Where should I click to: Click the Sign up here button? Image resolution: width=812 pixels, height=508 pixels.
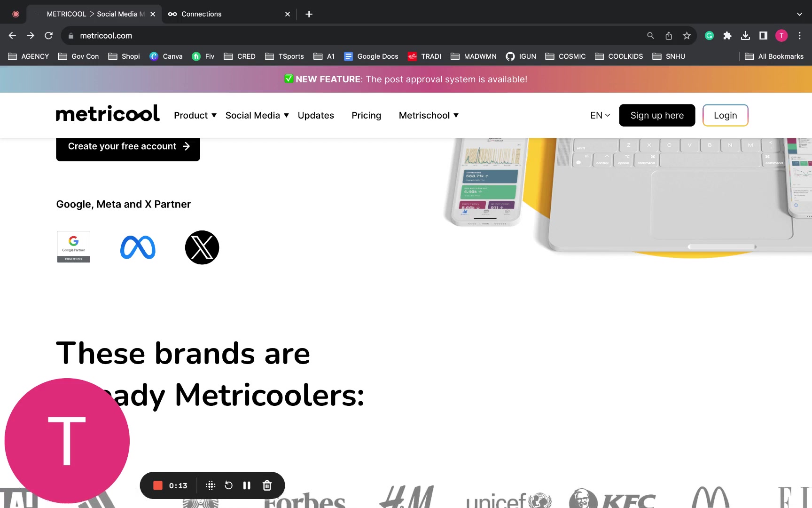pos(657,115)
